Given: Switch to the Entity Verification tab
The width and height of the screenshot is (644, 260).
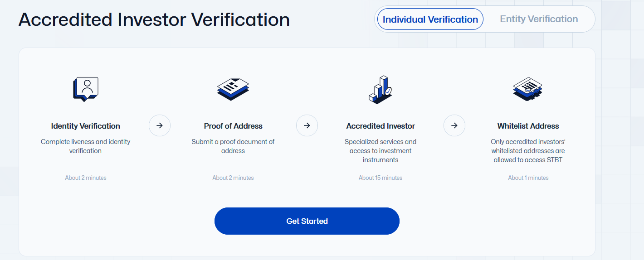Looking at the screenshot, I should (x=539, y=19).
